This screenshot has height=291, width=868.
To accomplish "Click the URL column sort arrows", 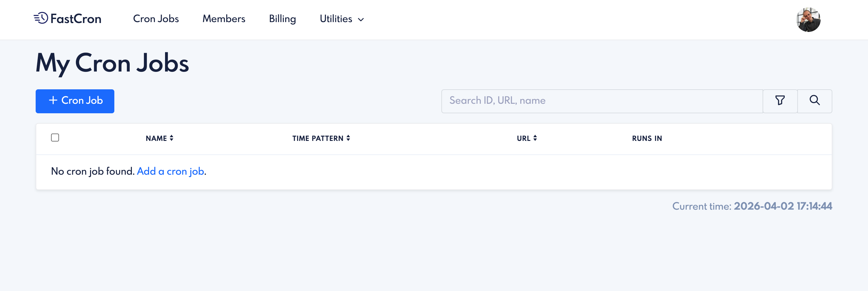I will 535,138.
